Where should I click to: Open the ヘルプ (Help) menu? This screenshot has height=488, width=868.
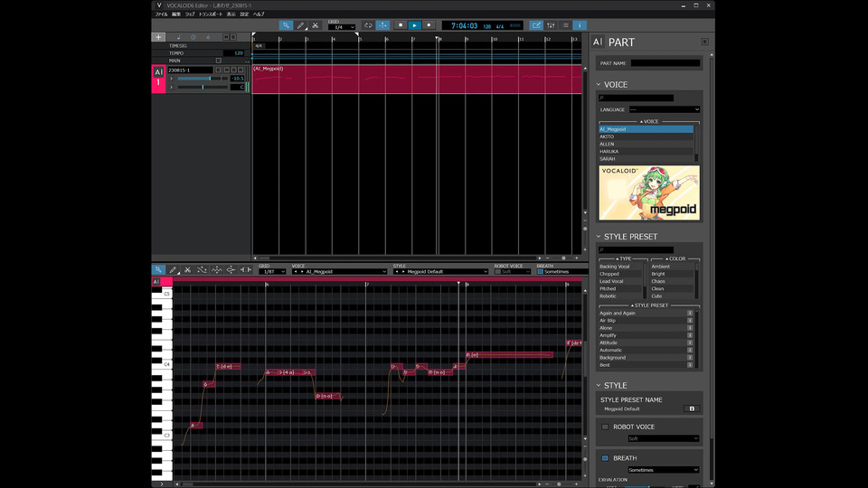259,14
